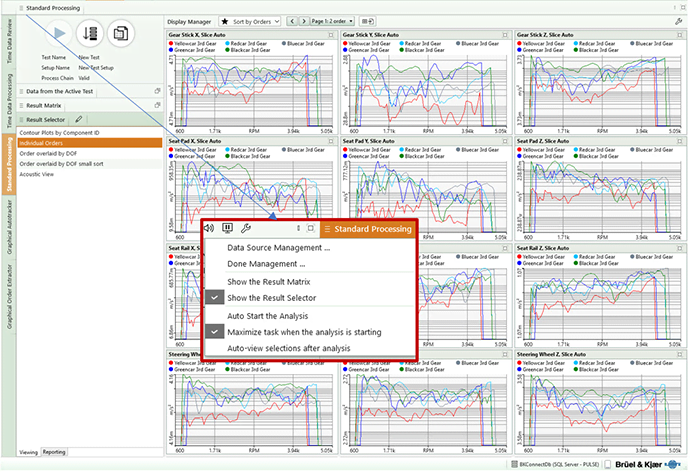The image size is (690, 472).
Task: Click grip handle of top Standard Processing title
Action: [x=21, y=8]
